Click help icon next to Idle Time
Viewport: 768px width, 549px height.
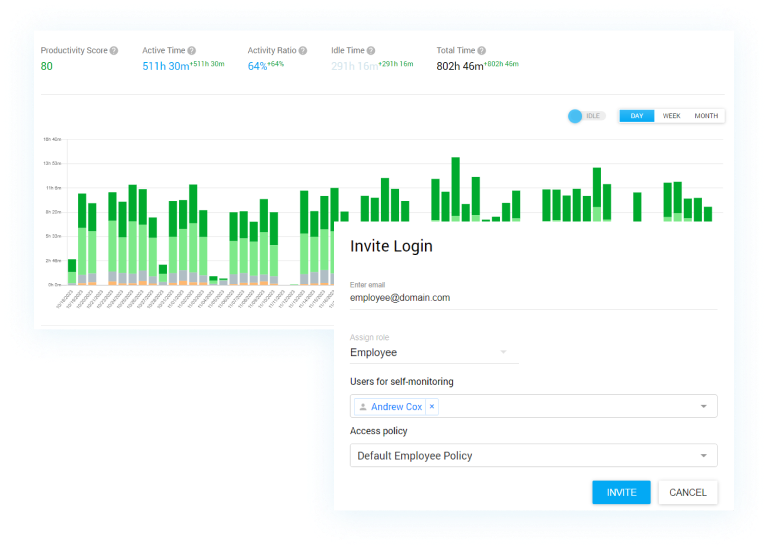pyautogui.click(x=371, y=51)
